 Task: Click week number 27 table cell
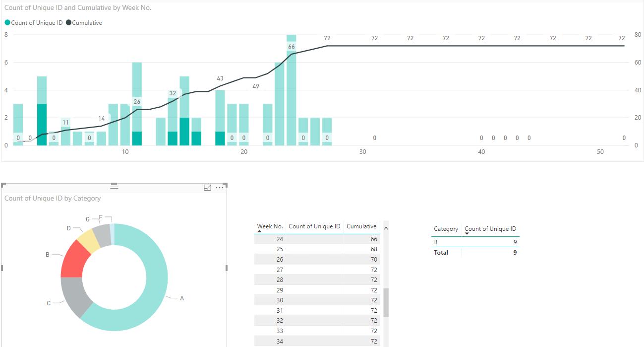coord(280,270)
